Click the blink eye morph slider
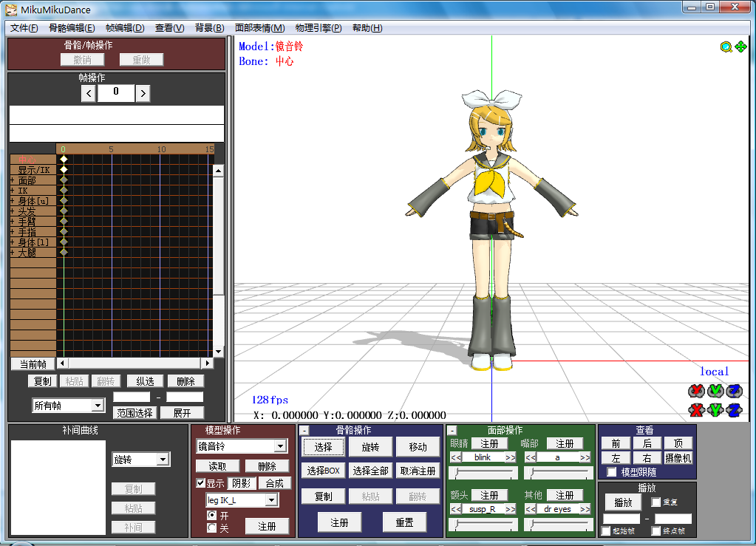Image resolution: width=756 pixels, height=546 pixels. (x=483, y=474)
